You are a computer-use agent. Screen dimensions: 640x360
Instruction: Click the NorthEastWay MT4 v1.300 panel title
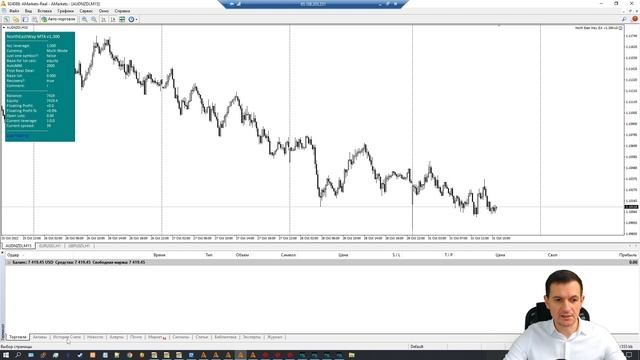coord(33,36)
